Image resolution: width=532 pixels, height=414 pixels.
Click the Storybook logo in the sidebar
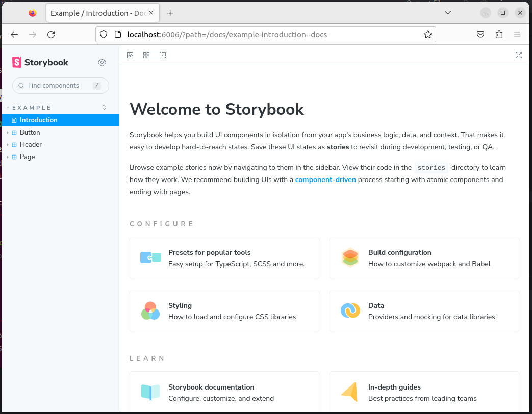coord(40,62)
